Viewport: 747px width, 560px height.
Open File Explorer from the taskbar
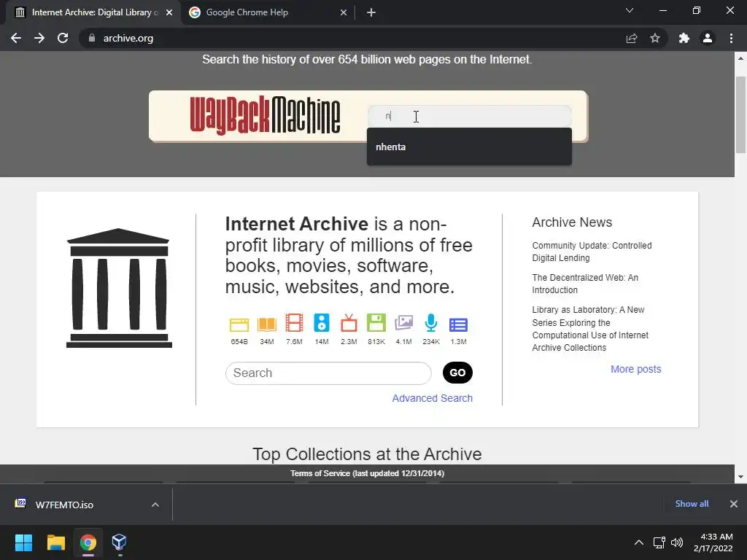click(55, 542)
